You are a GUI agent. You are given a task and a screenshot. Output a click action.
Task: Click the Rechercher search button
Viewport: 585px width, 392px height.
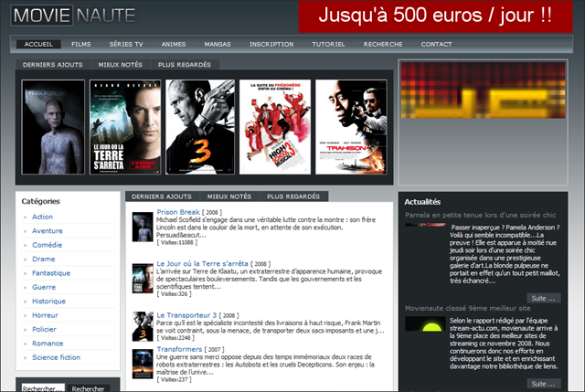point(89,388)
